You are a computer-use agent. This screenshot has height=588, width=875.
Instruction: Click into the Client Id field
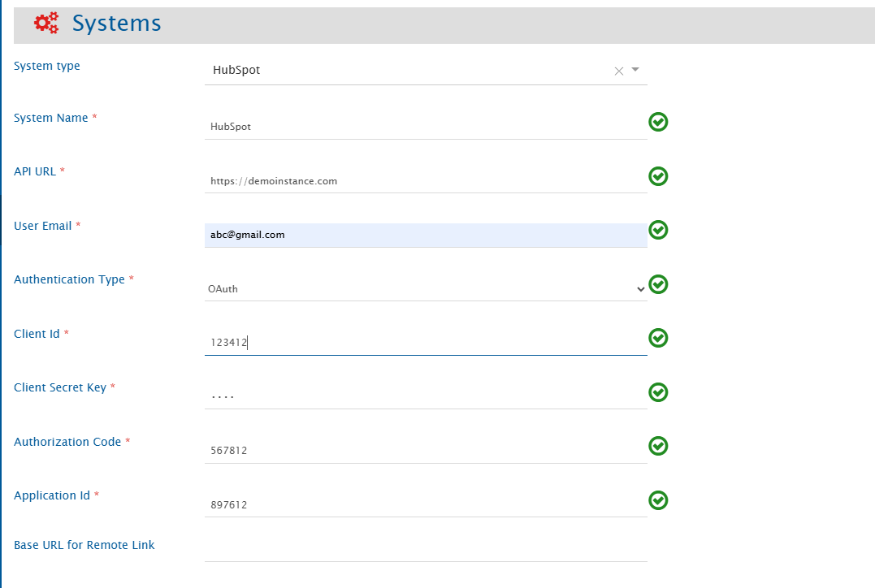(425, 343)
